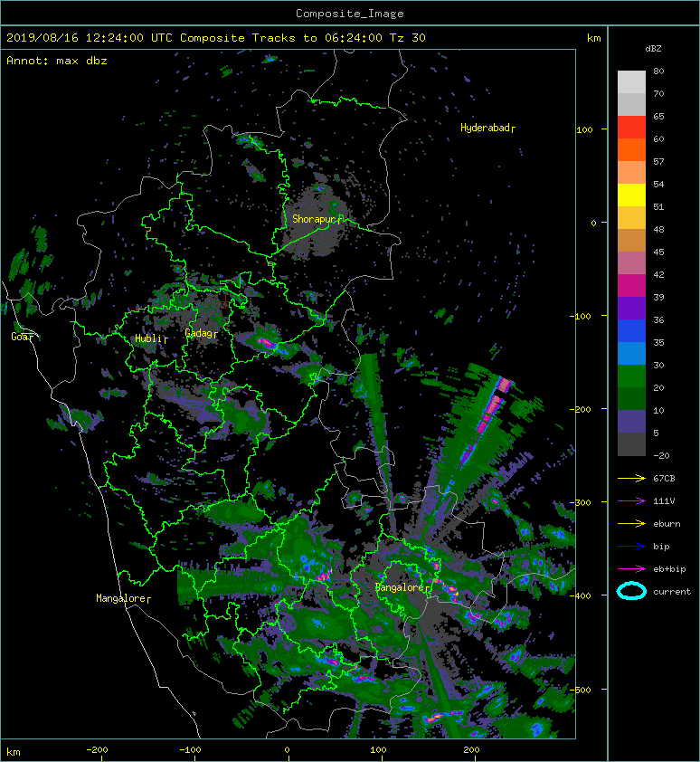
Task: Click the Annot: max dbz annotation
Action: tap(57, 61)
